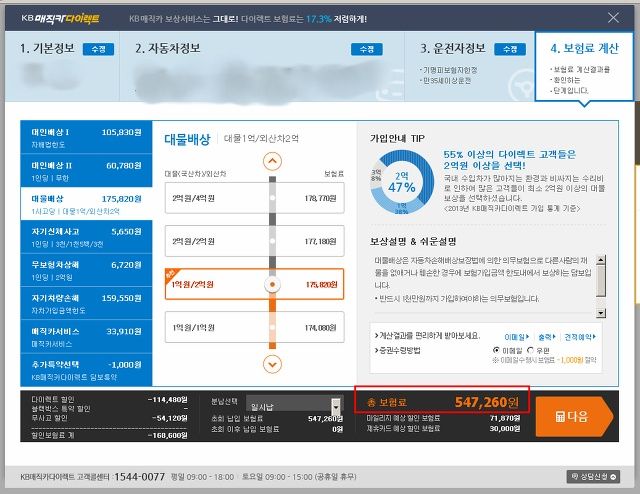Click the 가입안내 TIP heading
640x494 pixels.
397,138
